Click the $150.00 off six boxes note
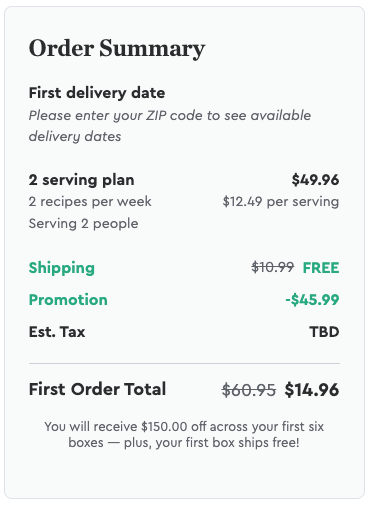Image resolution: width=372 pixels, height=507 pixels. click(184, 435)
